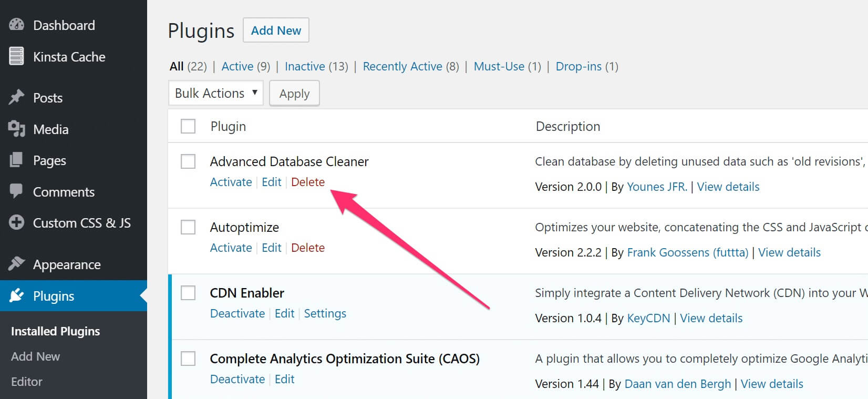The image size is (868, 399).
Task: Activate the Autoptimize plugin
Action: [231, 248]
